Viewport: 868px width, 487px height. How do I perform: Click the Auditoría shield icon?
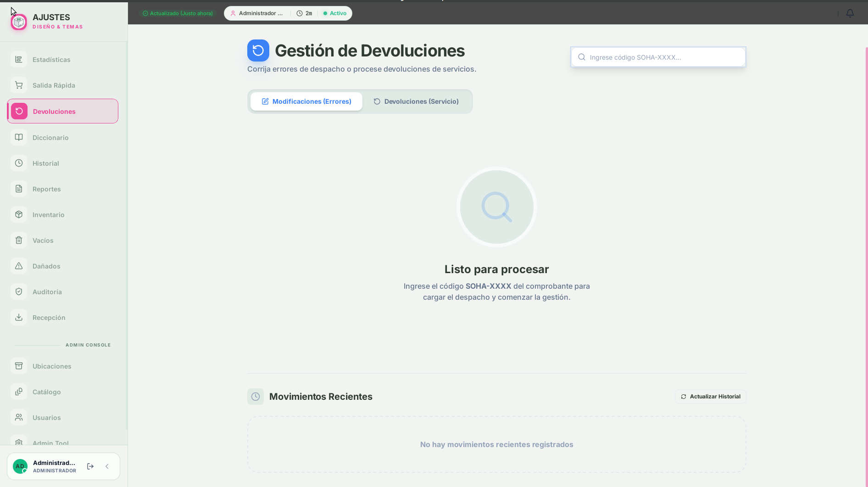(19, 291)
